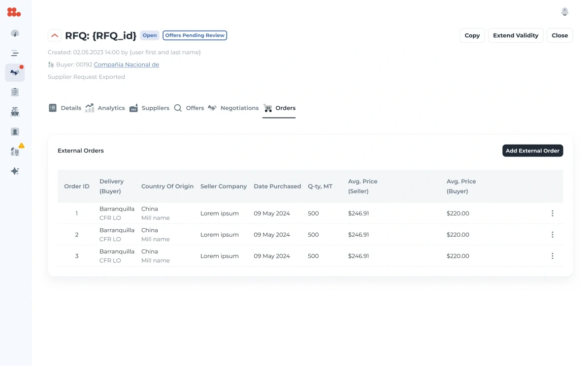Open the three-dot menu for order 3
This screenshot has width=588, height=366.
pyautogui.click(x=553, y=256)
